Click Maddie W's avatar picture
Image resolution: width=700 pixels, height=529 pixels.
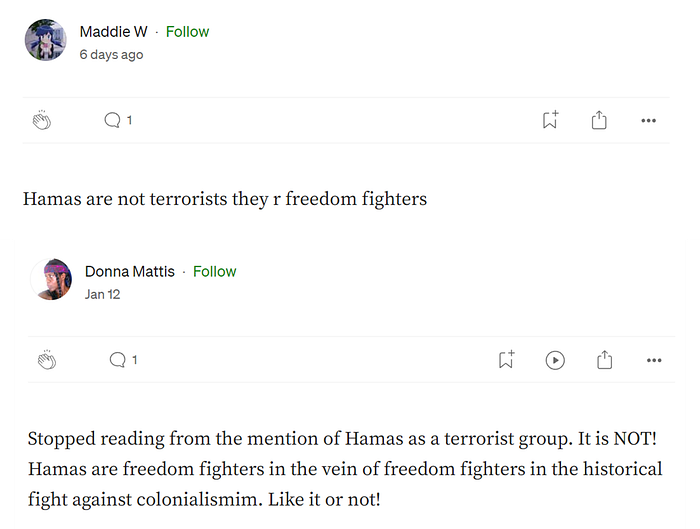46,40
